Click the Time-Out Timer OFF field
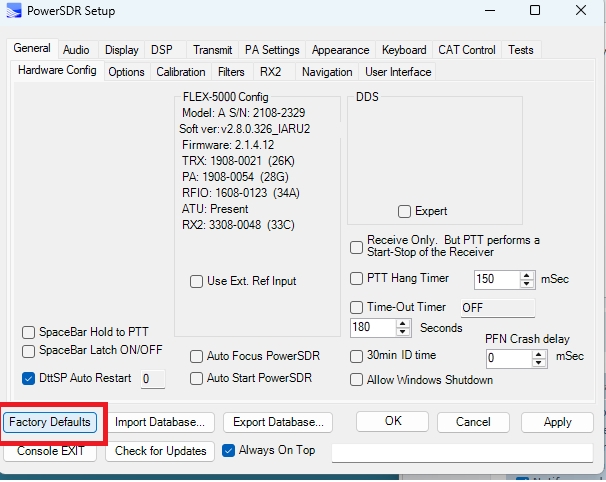 [498, 308]
